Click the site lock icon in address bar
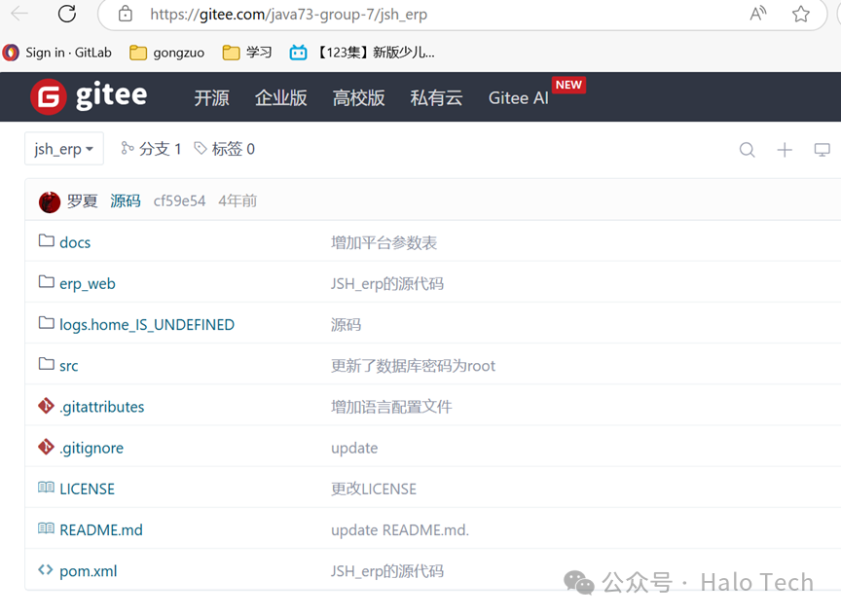The image size is (841, 616). click(x=125, y=14)
